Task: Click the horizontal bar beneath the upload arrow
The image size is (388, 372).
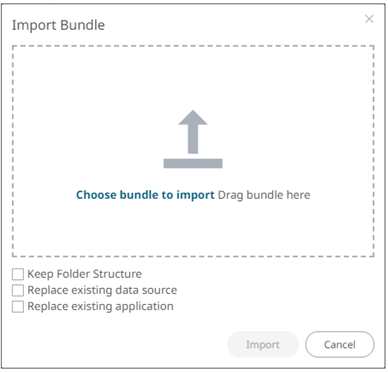Action: 193,163
